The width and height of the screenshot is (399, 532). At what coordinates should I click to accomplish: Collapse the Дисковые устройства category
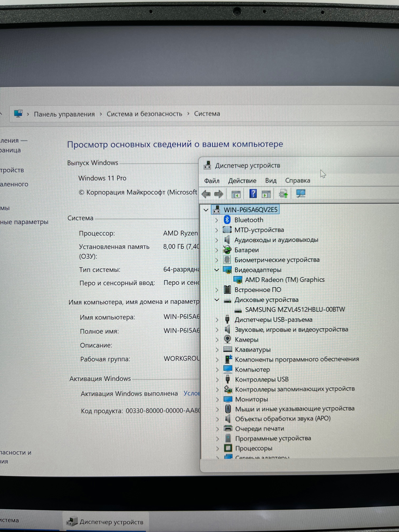coord(217,300)
